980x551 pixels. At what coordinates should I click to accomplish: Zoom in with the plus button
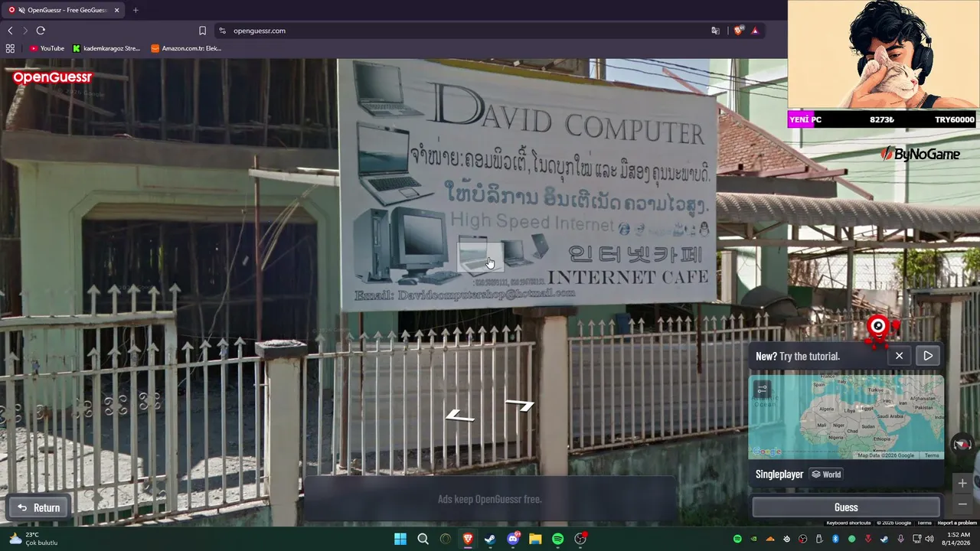pos(962,483)
